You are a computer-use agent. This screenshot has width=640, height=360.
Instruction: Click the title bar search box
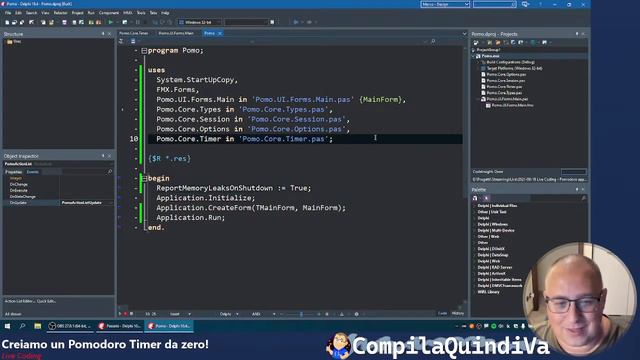pyautogui.click(x=494, y=4)
